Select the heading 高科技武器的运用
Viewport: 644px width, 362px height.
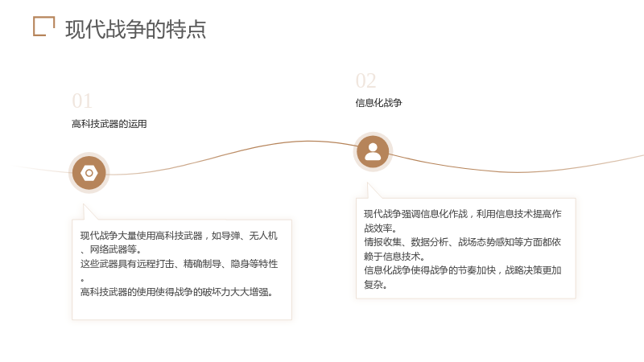(x=109, y=124)
